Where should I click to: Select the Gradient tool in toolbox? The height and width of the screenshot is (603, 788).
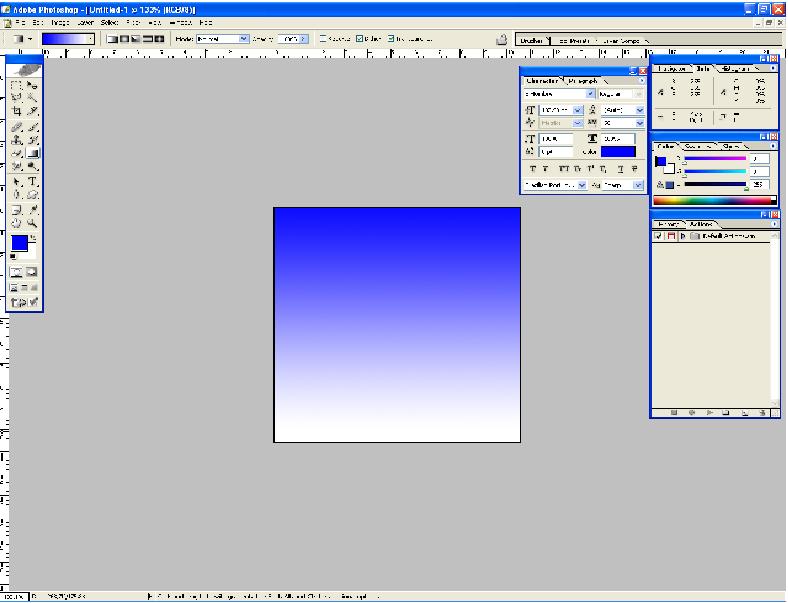click(x=32, y=153)
